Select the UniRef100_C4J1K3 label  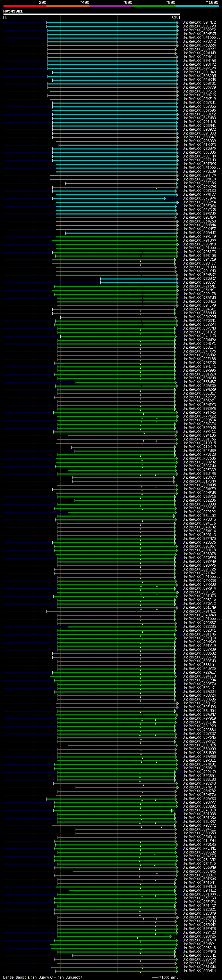[199, 336]
